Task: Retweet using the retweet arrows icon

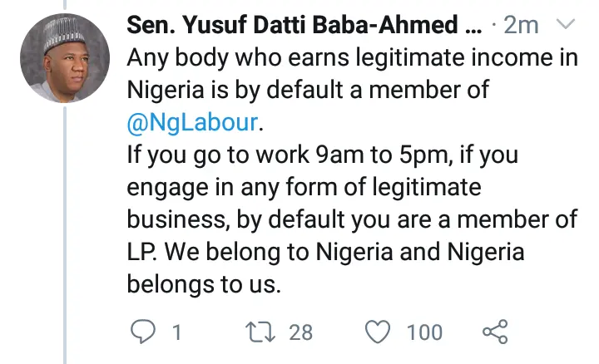Action: [260, 332]
